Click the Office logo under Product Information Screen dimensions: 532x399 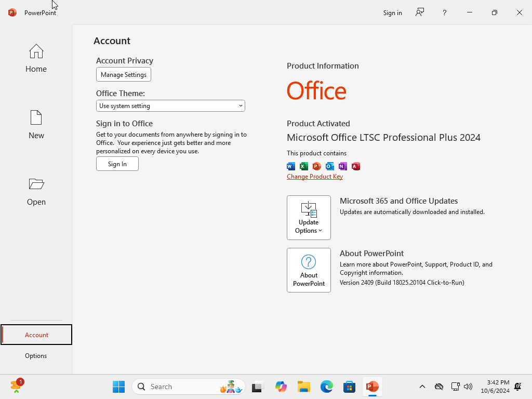click(x=316, y=90)
